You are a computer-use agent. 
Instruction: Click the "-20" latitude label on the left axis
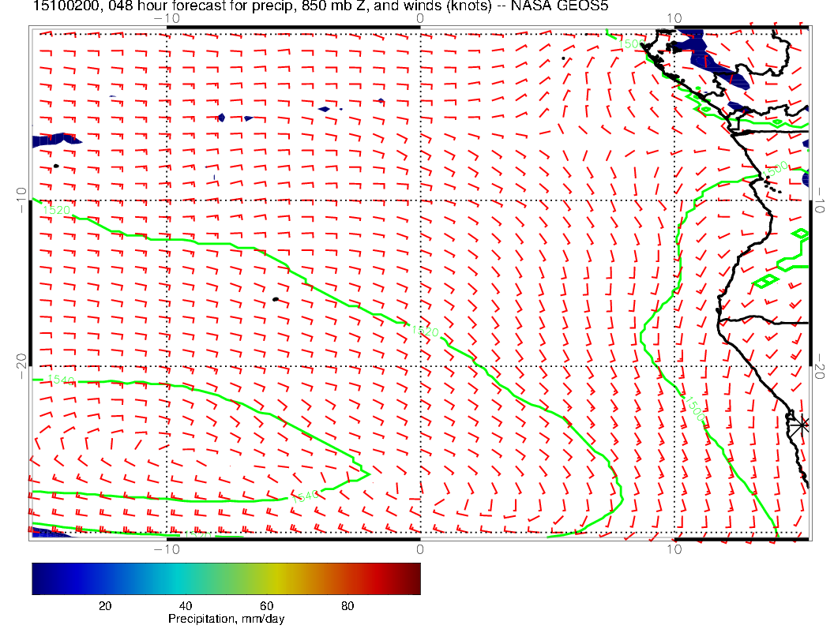tap(21, 361)
